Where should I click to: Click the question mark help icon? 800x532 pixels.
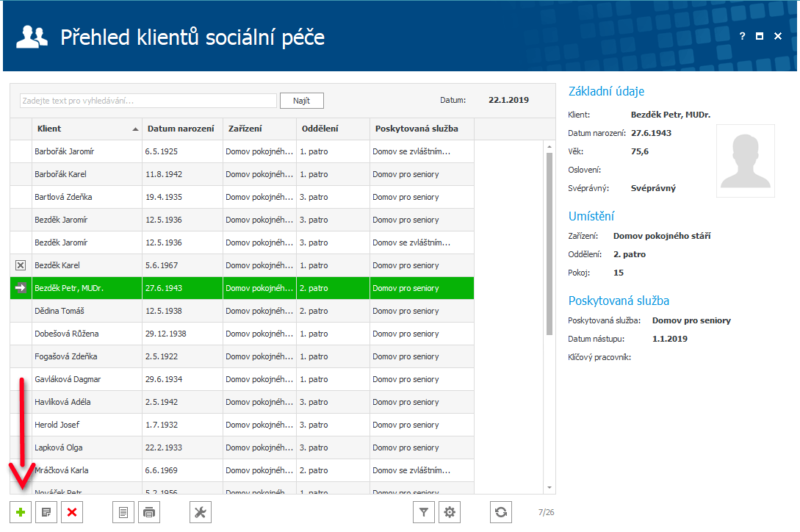[x=743, y=36]
